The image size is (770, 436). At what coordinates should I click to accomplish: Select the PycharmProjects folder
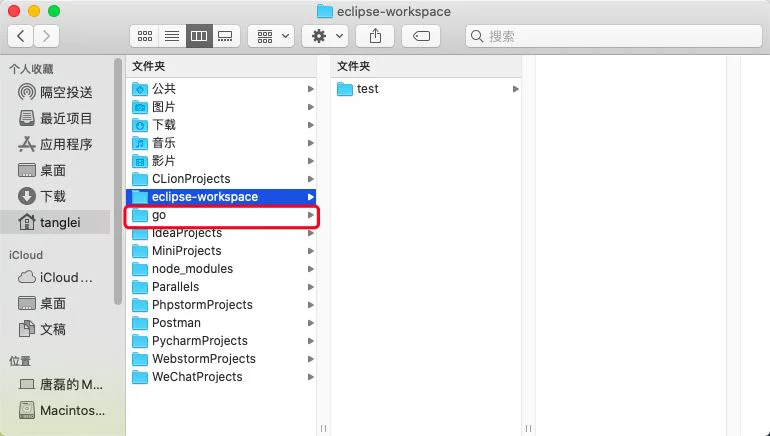[x=221, y=341]
